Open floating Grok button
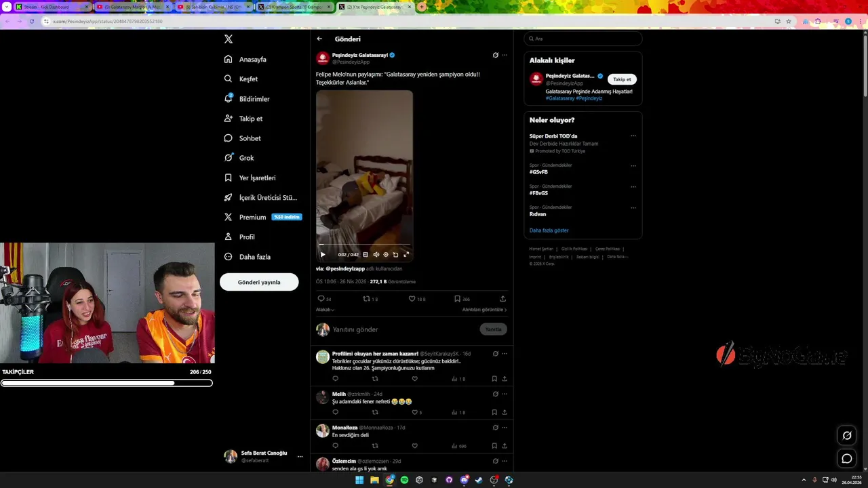The image size is (868, 488). 847,435
